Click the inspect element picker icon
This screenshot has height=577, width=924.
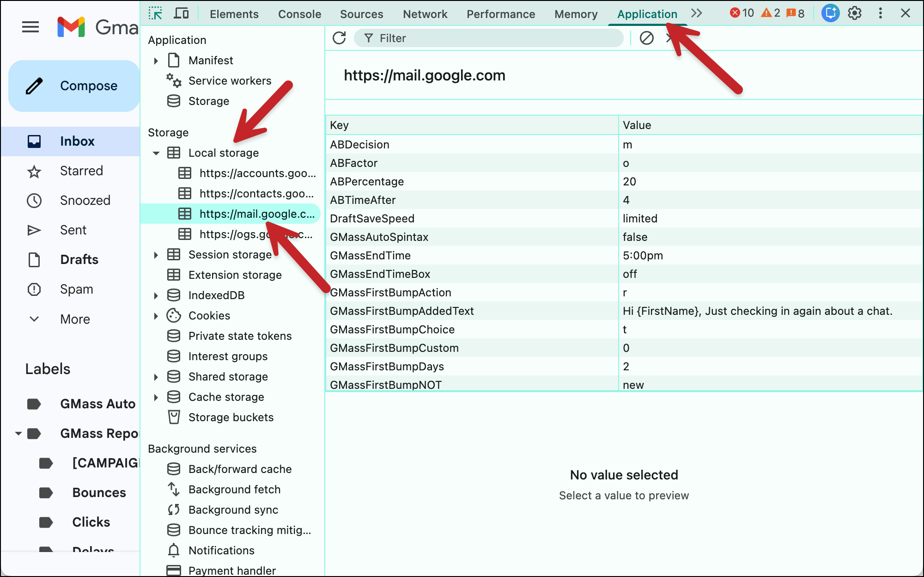tap(155, 13)
